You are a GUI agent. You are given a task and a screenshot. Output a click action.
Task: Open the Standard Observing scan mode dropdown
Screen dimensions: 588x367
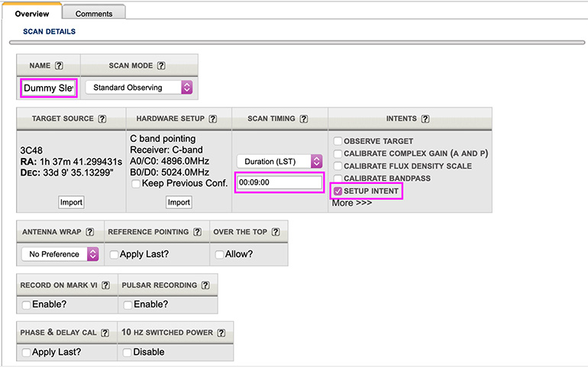coord(138,88)
